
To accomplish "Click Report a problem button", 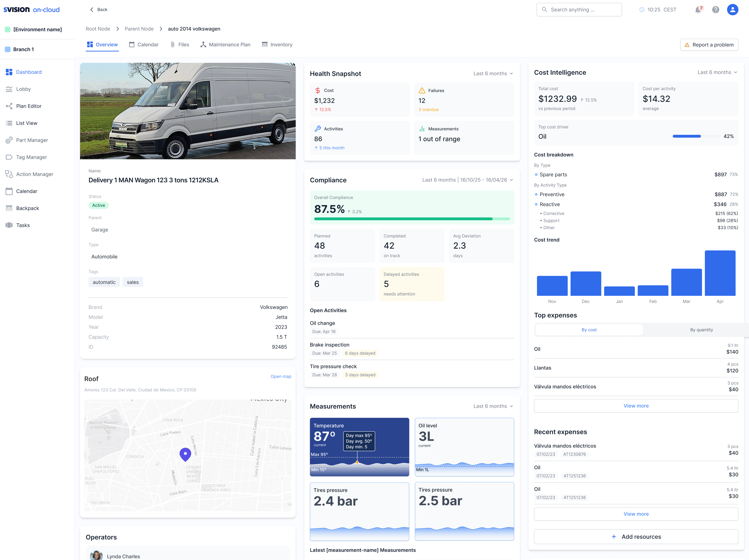I will pos(709,45).
